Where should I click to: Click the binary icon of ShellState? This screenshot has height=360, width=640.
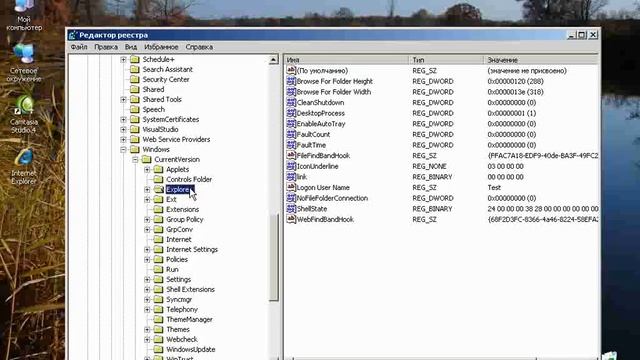(291, 208)
